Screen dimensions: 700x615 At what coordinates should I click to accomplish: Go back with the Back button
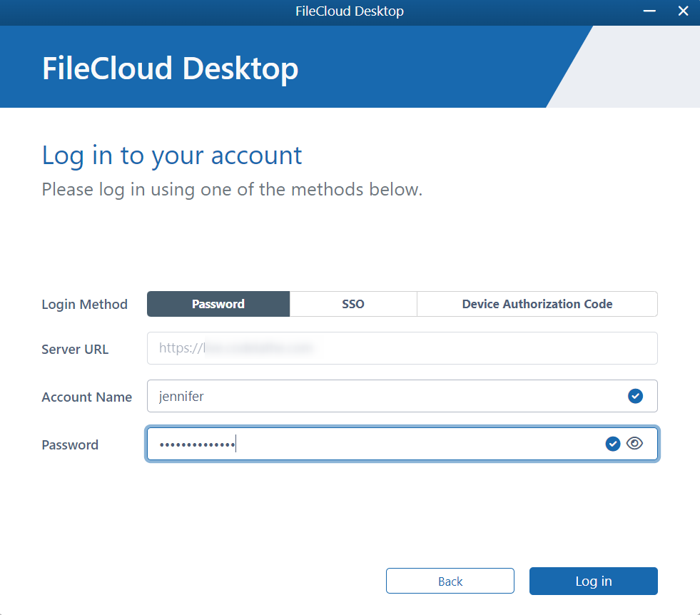450,581
